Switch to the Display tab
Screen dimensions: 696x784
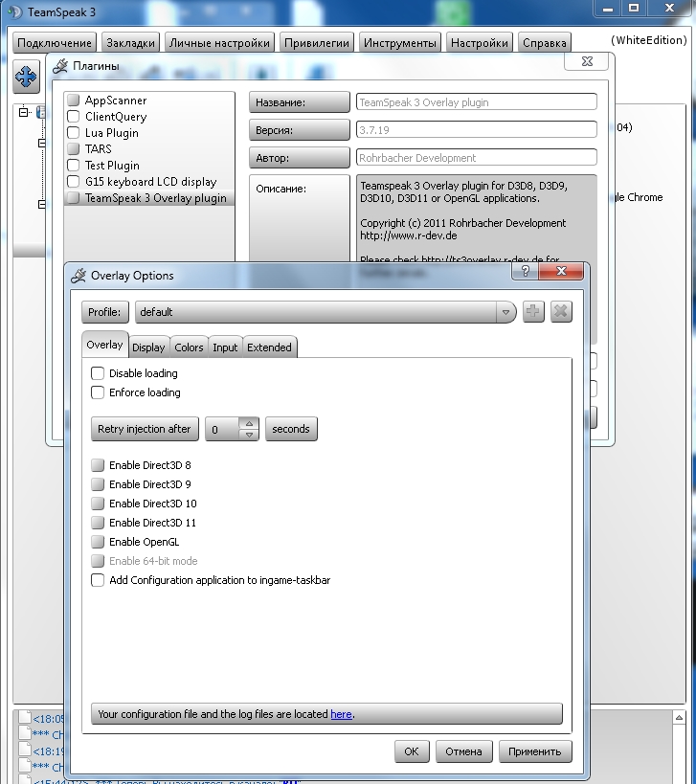coord(148,347)
